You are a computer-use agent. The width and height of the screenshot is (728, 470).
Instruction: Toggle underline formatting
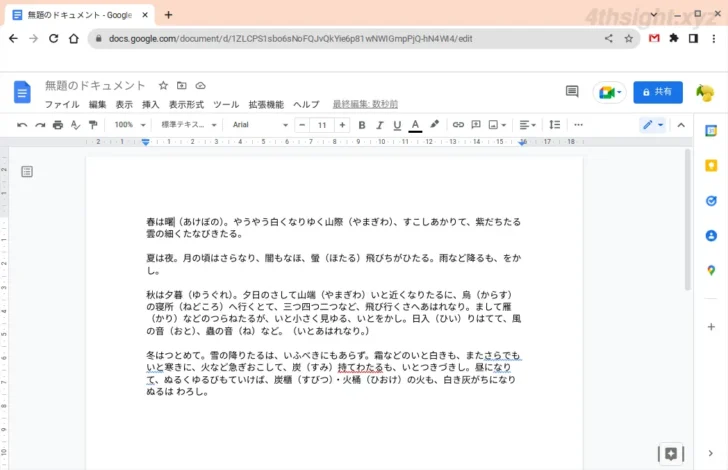pos(397,125)
